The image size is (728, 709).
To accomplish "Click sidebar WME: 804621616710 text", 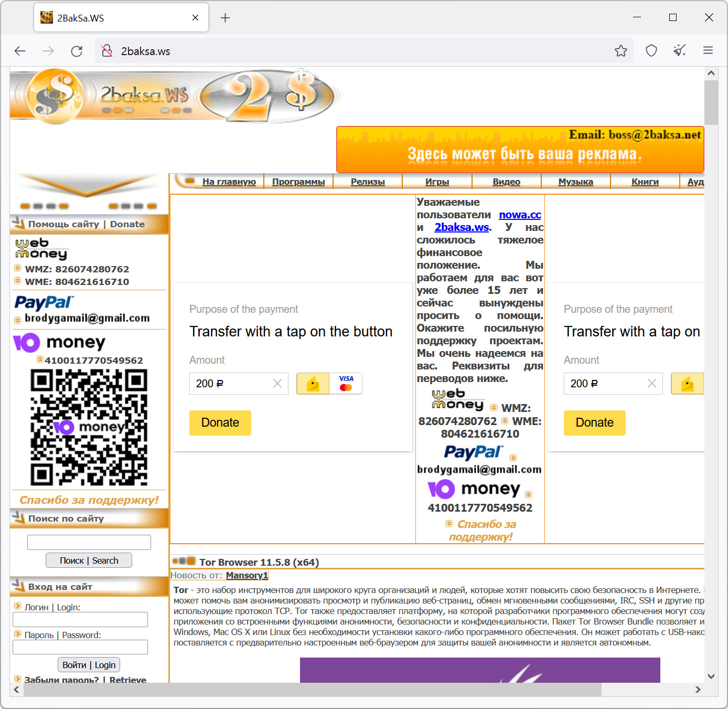I will pyautogui.click(x=77, y=282).
